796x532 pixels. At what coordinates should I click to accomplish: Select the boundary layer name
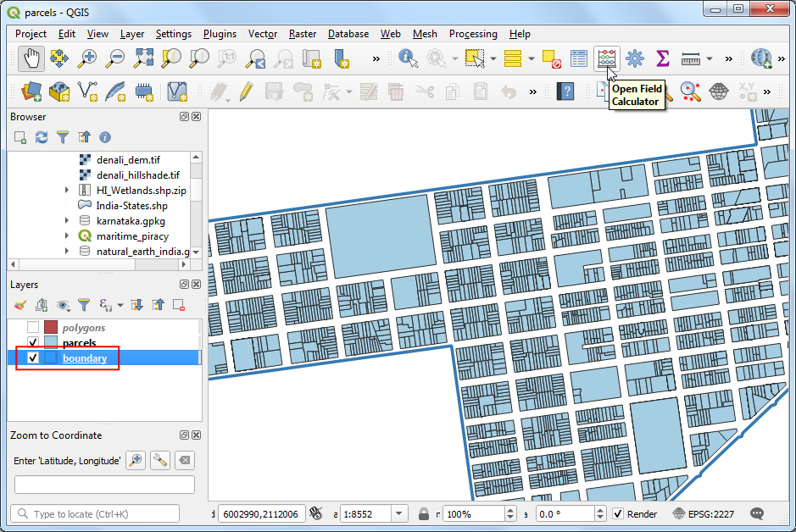point(85,358)
